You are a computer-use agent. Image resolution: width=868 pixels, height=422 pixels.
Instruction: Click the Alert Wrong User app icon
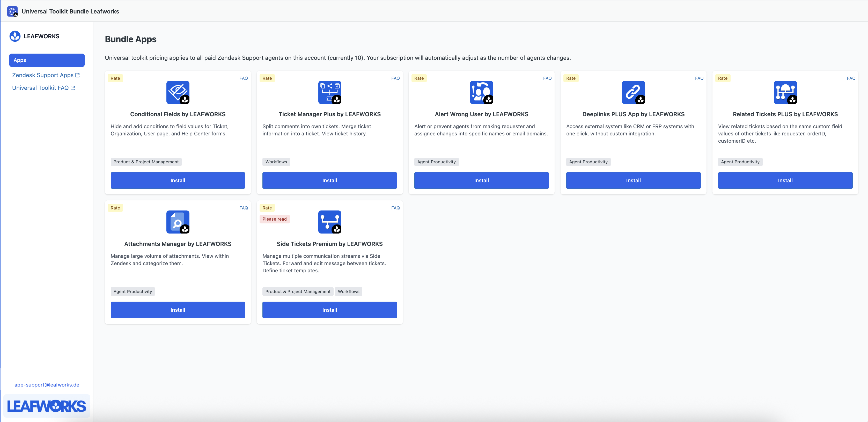[482, 92]
